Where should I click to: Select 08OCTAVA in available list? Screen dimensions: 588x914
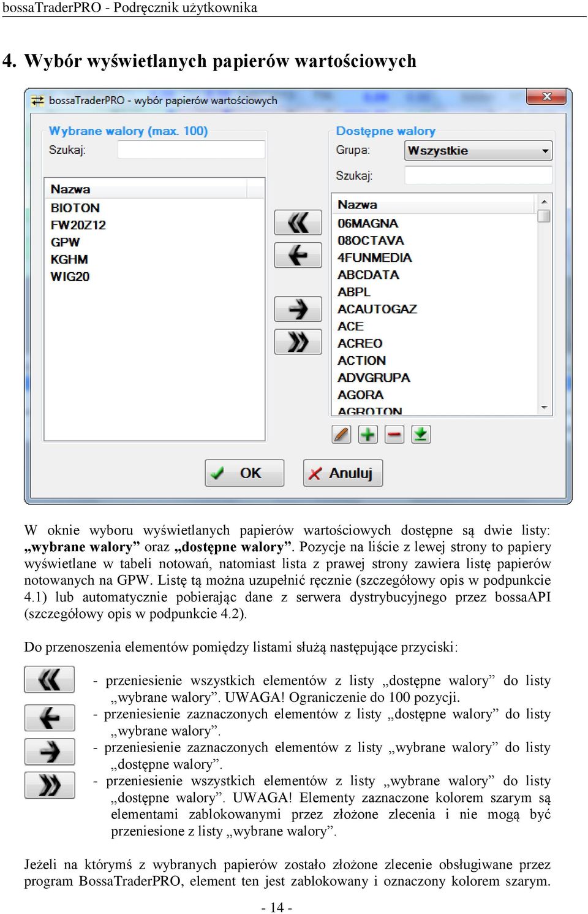[x=371, y=240]
